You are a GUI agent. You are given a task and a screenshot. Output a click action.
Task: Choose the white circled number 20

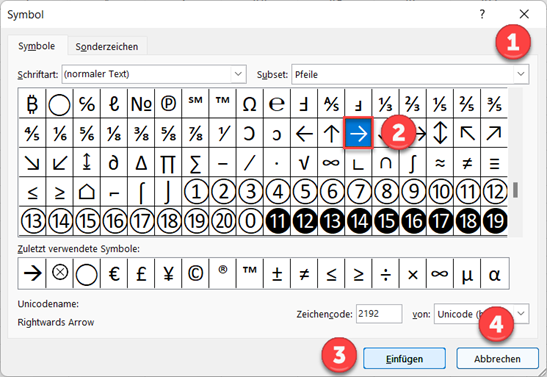[x=223, y=221]
